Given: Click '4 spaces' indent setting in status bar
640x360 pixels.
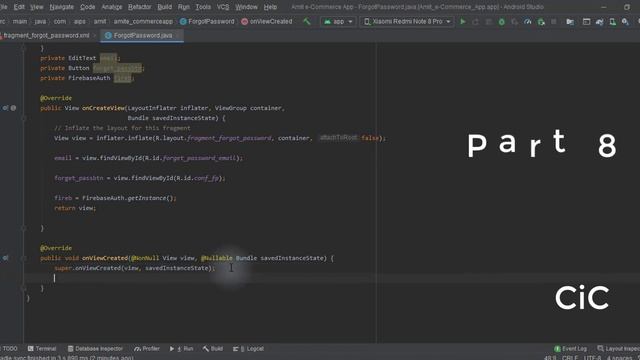Looking at the screenshot, I should pyautogui.click(x=619, y=358).
